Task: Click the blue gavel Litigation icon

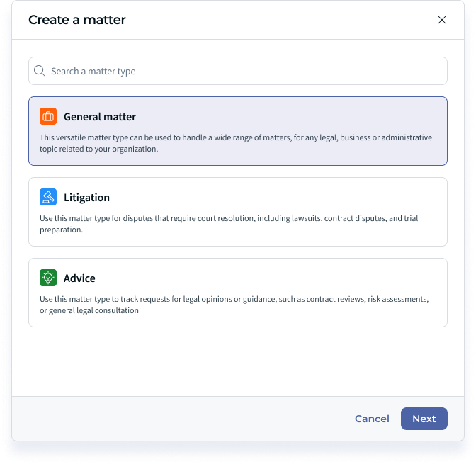Action: click(48, 197)
